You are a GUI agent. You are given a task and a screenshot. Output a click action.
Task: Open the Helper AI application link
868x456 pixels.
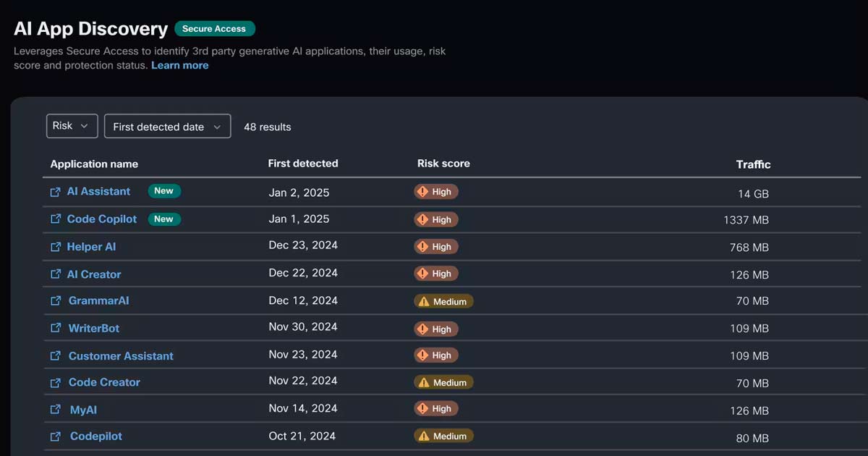91,247
